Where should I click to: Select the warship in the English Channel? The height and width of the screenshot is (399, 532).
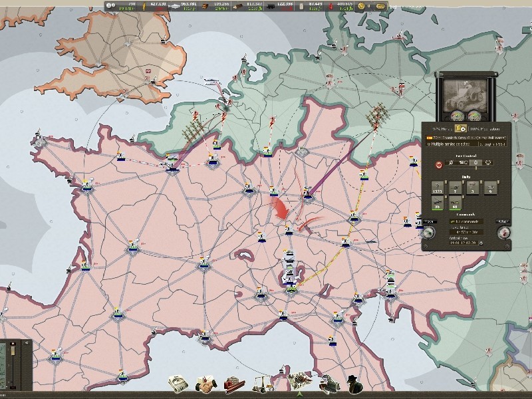pos(213,80)
